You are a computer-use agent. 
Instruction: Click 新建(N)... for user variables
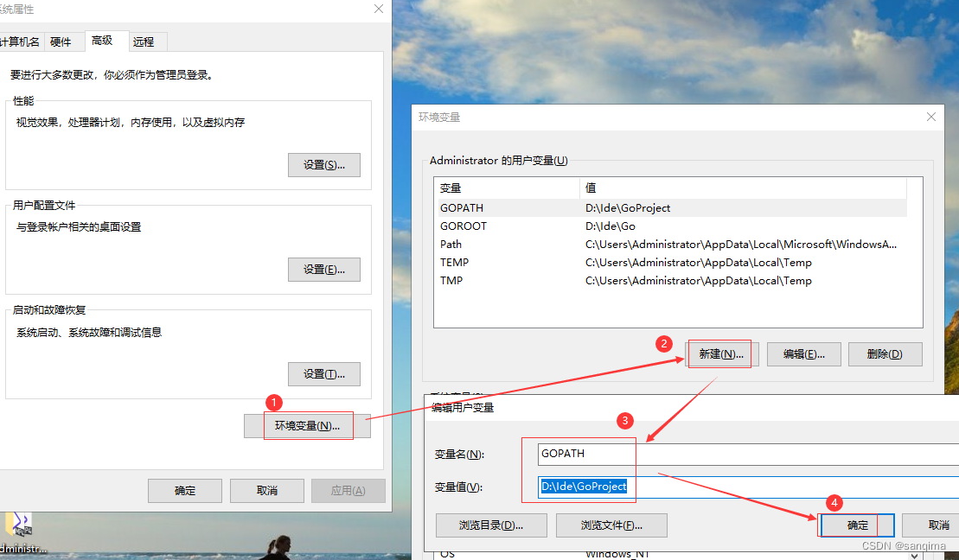(721, 354)
